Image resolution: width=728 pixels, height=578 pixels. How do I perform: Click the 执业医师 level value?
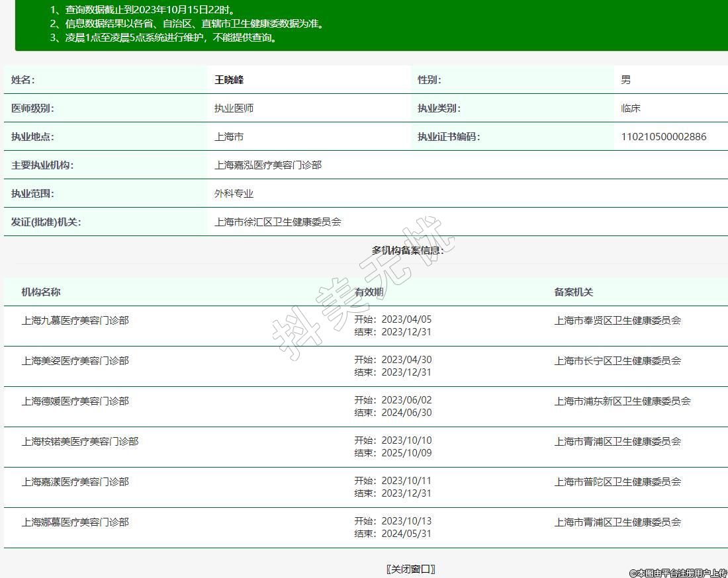(234, 108)
